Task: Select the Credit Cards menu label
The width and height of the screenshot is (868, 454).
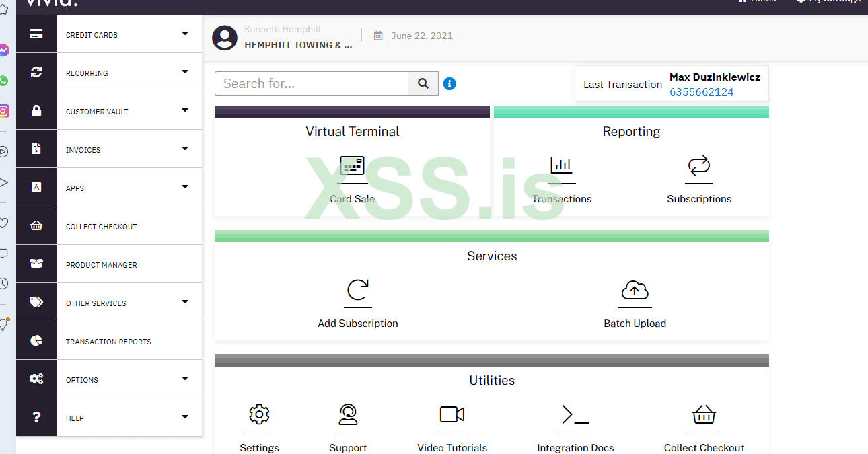Action: coord(92,35)
